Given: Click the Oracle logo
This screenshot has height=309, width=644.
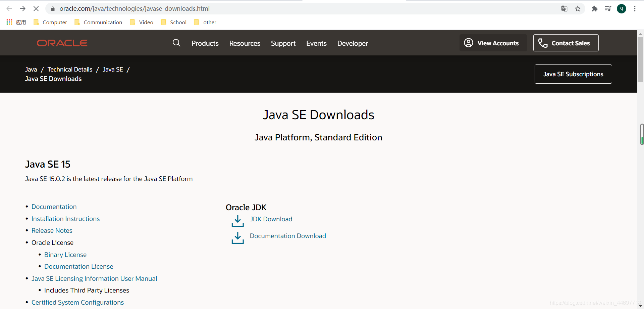Looking at the screenshot, I should point(62,43).
